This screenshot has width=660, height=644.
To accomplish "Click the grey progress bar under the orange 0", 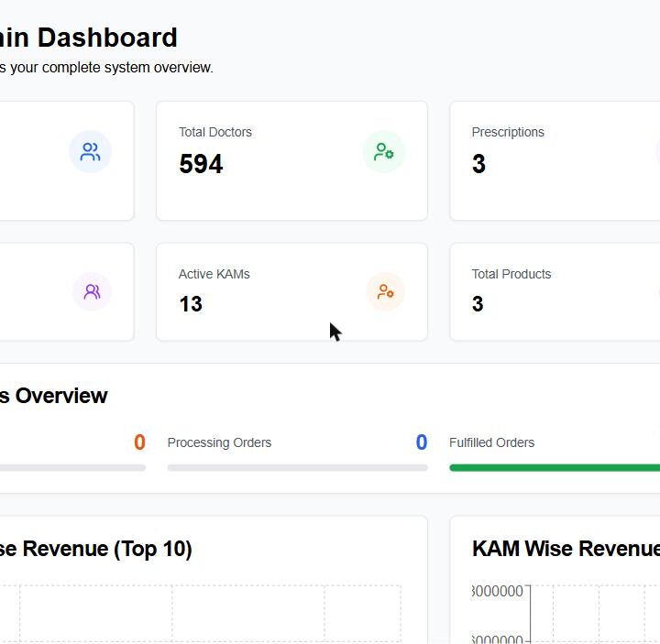I will (72, 468).
